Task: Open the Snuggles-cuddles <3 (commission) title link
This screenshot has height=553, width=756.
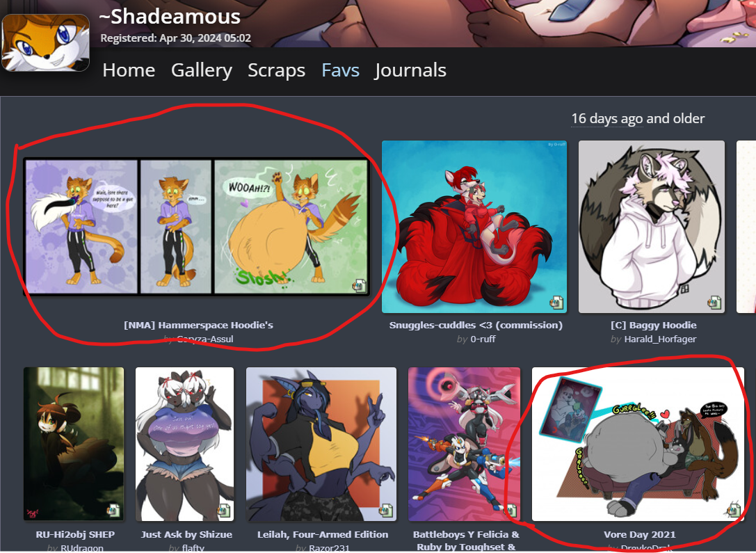Action: (476, 325)
